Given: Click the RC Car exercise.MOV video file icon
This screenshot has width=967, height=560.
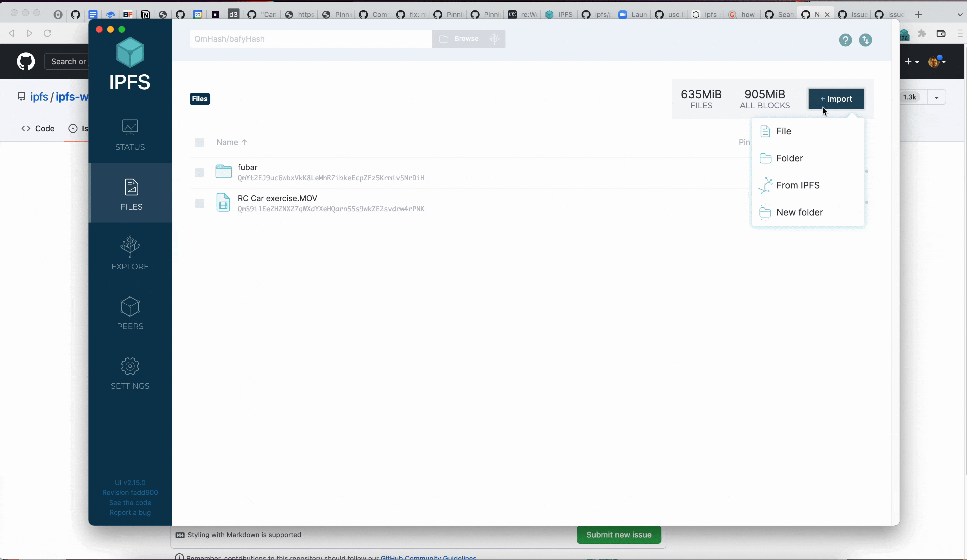Looking at the screenshot, I should [x=223, y=203].
